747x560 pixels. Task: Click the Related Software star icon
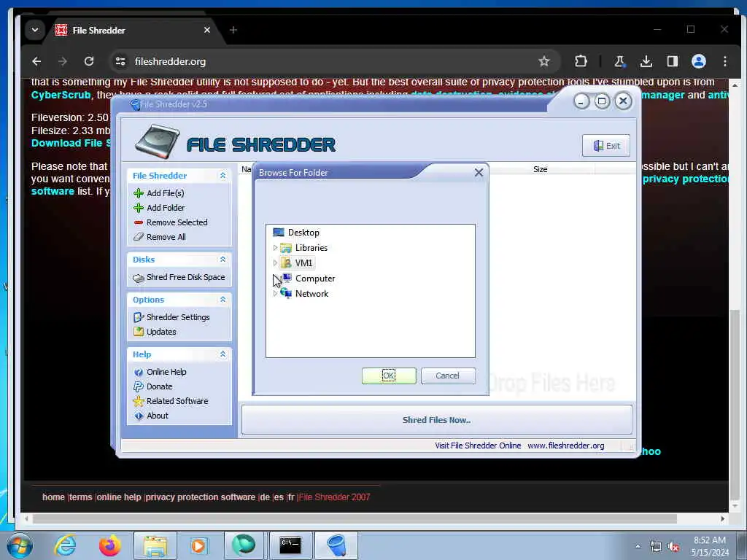point(139,401)
